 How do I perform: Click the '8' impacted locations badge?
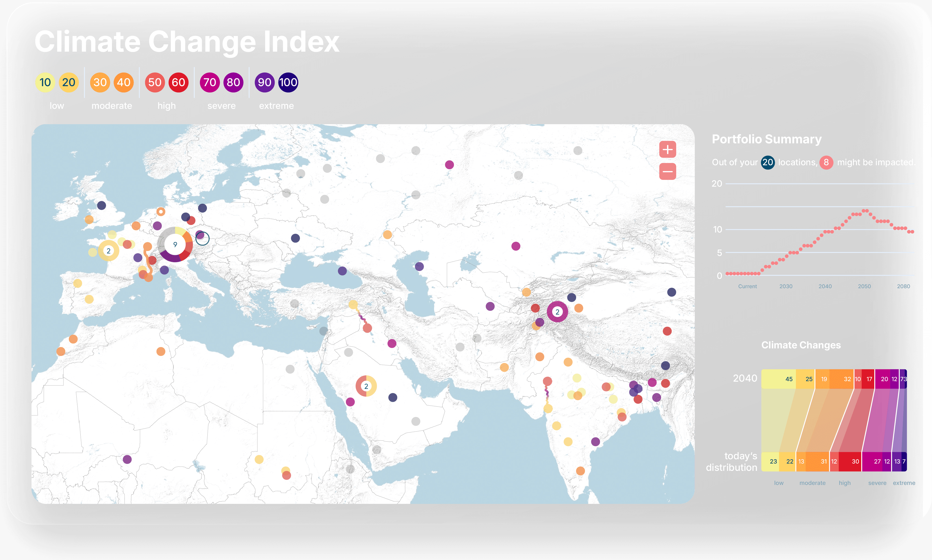pos(826,162)
